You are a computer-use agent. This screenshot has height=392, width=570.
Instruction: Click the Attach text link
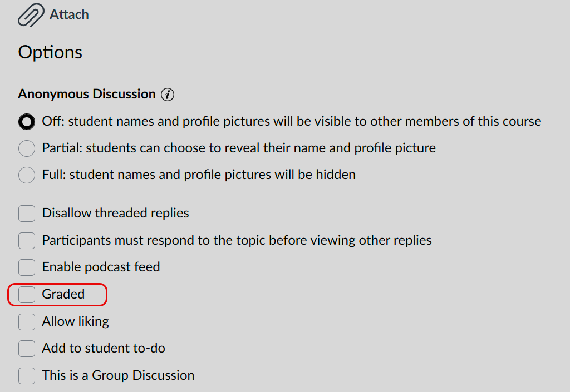click(x=69, y=14)
